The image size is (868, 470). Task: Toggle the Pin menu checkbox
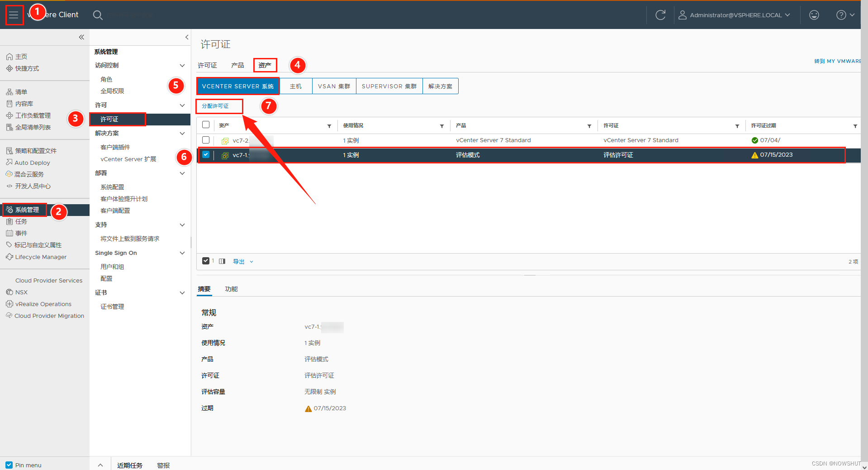pyautogui.click(x=9, y=465)
